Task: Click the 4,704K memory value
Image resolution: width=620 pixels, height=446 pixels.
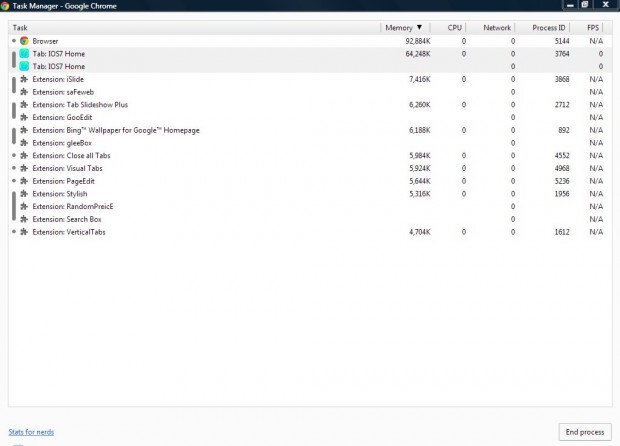Action: pos(420,232)
